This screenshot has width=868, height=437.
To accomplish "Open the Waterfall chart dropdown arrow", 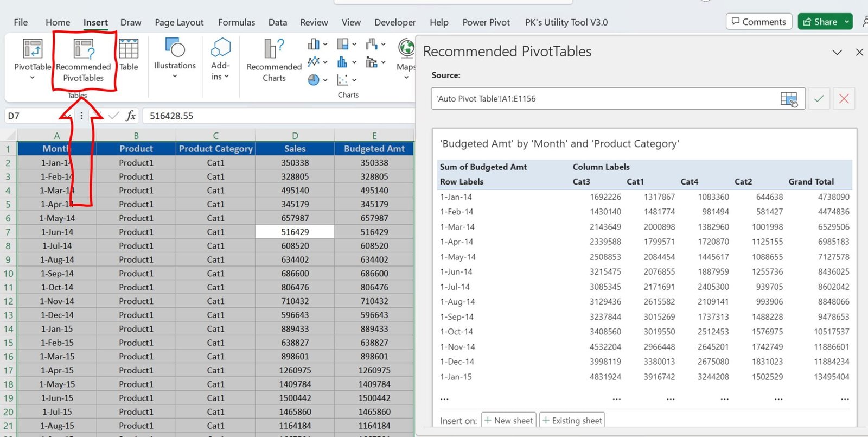I will coord(383,45).
